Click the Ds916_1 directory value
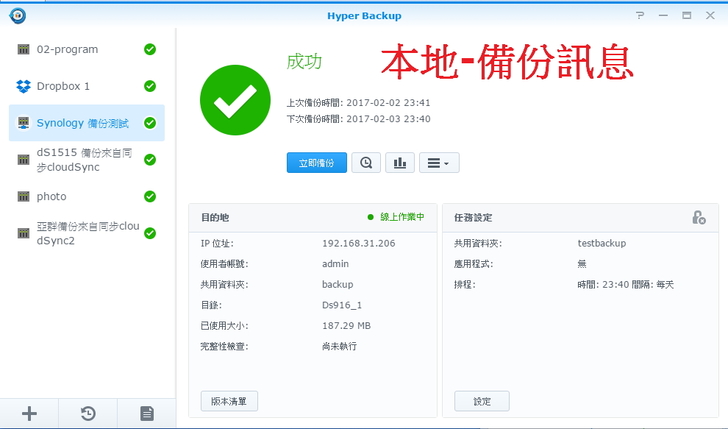Screen dimensions: 728x429 pyautogui.click(x=342, y=305)
